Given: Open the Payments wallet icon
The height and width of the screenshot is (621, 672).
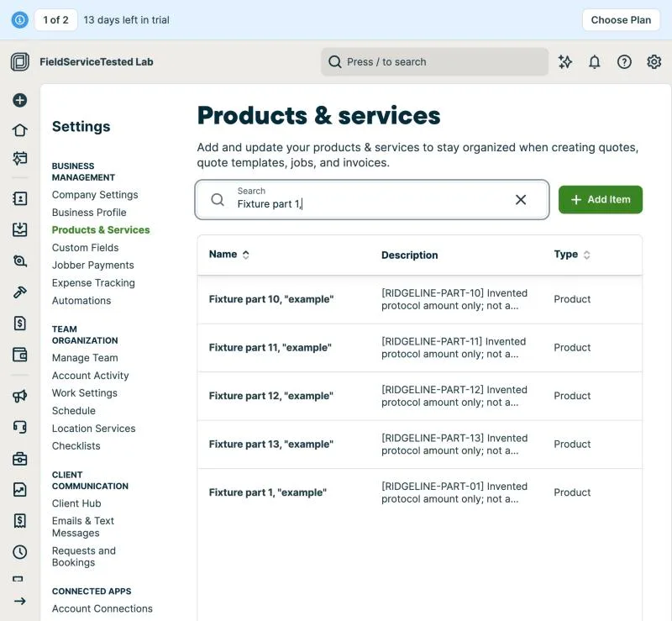Looking at the screenshot, I should coord(19,355).
